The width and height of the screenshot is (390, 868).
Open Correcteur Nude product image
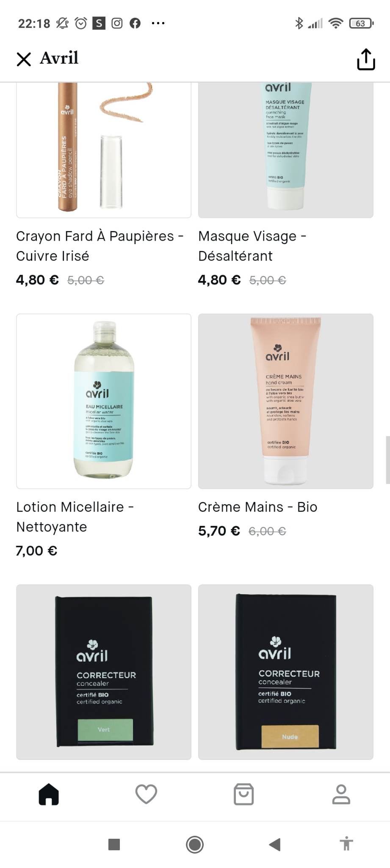pyautogui.click(x=286, y=672)
